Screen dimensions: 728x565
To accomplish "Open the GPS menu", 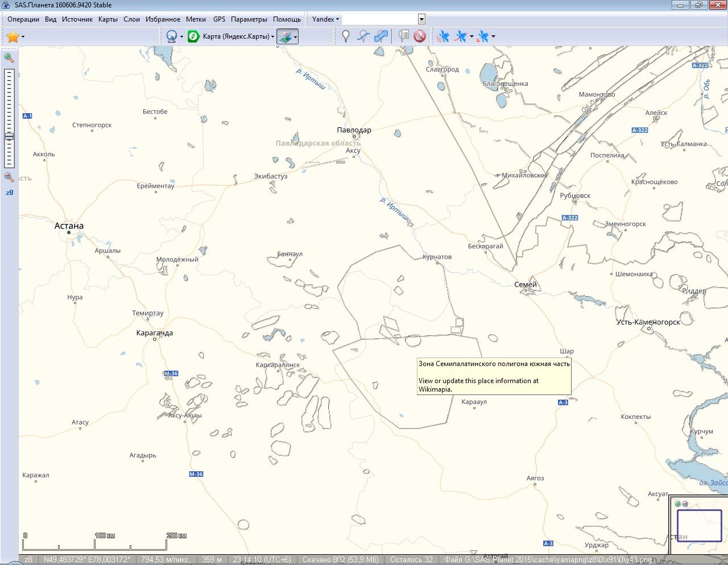I will (x=220, y=19).
